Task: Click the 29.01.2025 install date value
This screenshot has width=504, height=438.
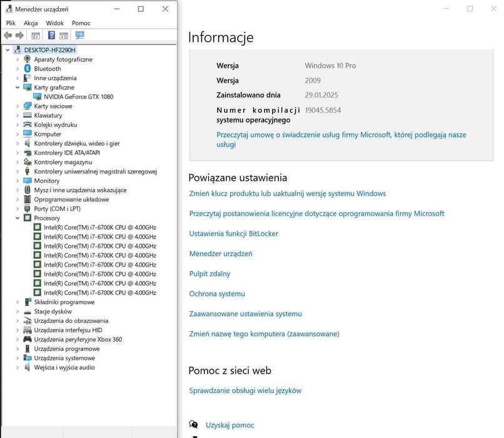Action: coord(321,95)
